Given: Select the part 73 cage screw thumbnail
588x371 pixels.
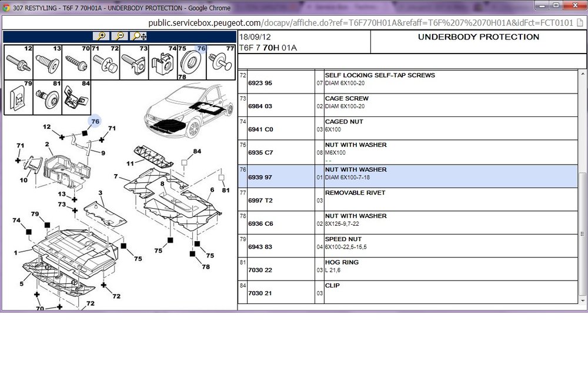Looking at the screenshot, I should tap(134, 62).
